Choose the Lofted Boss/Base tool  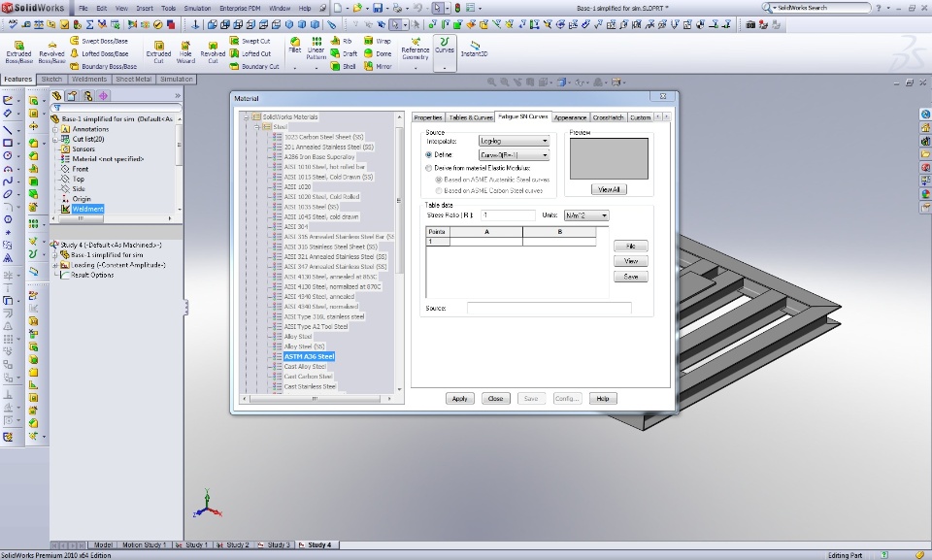click(99, 53)
